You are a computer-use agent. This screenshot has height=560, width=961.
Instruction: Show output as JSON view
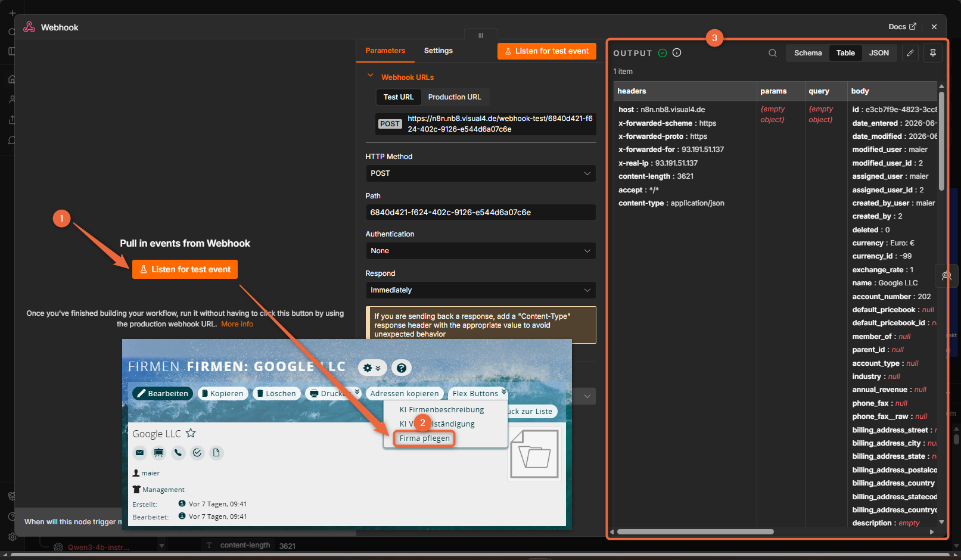point(879,53)
